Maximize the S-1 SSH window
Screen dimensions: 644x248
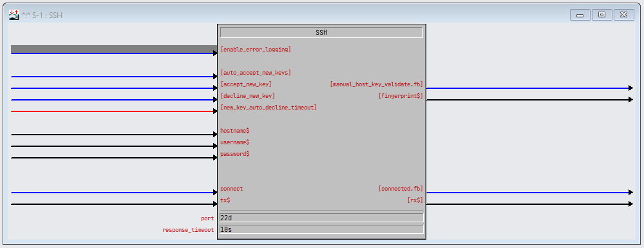click(x=601, y=15)
